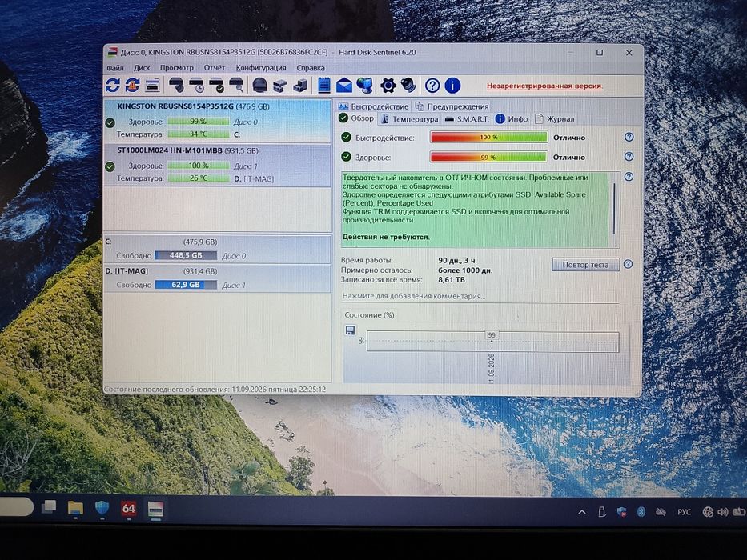Image resolution: width=747 pixels, height=560 pixels.
Task: Click the disk list panel toolbar icon
Action: coord(152,86)
